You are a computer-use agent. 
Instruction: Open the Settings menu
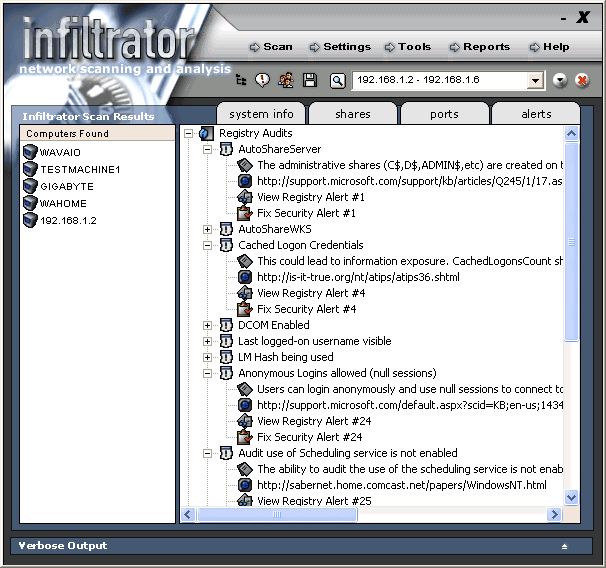pos(340,47)
